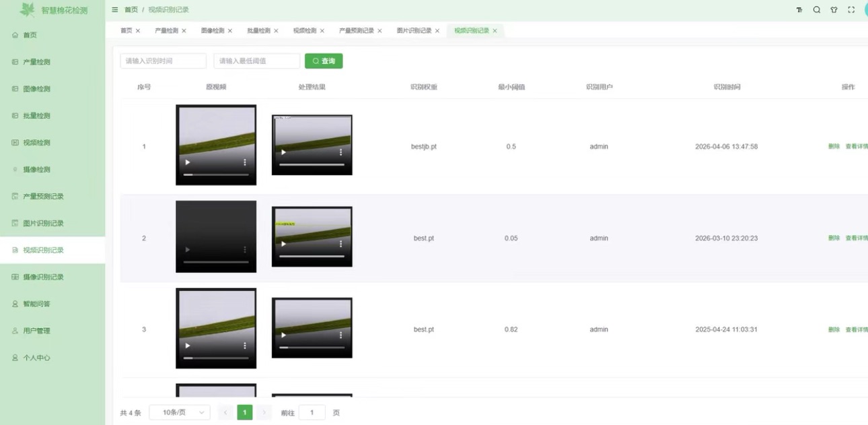Click the font size icon in header
The height and width of the screenshot is (425, 868).
point(799,10)
